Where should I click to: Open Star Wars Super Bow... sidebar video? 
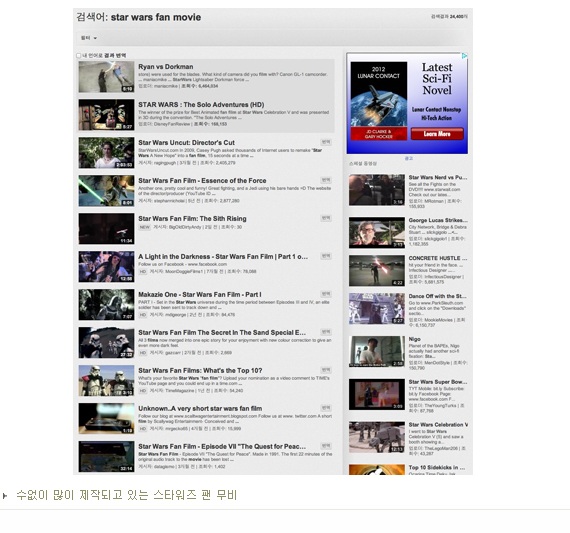click(x=438, y=382)
